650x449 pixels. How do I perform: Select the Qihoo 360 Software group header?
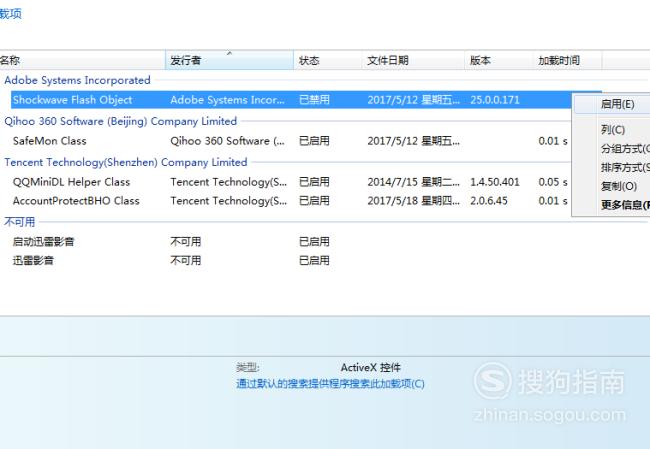(x=121, y=121)
